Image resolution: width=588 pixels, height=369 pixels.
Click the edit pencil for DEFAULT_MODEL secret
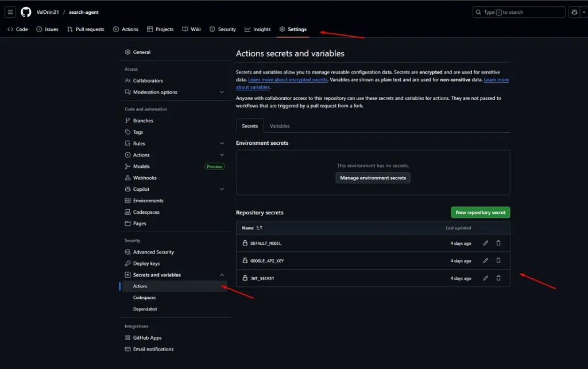point(485,243)
